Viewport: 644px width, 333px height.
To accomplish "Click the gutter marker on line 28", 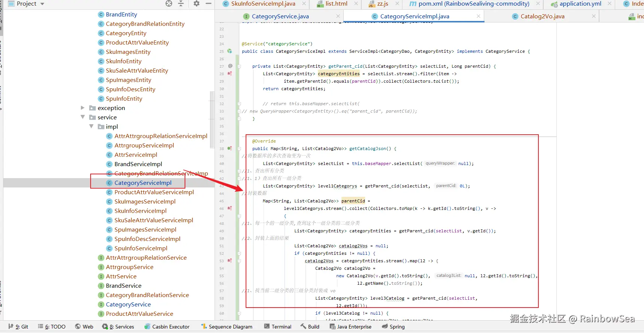I will click(230, 73).
